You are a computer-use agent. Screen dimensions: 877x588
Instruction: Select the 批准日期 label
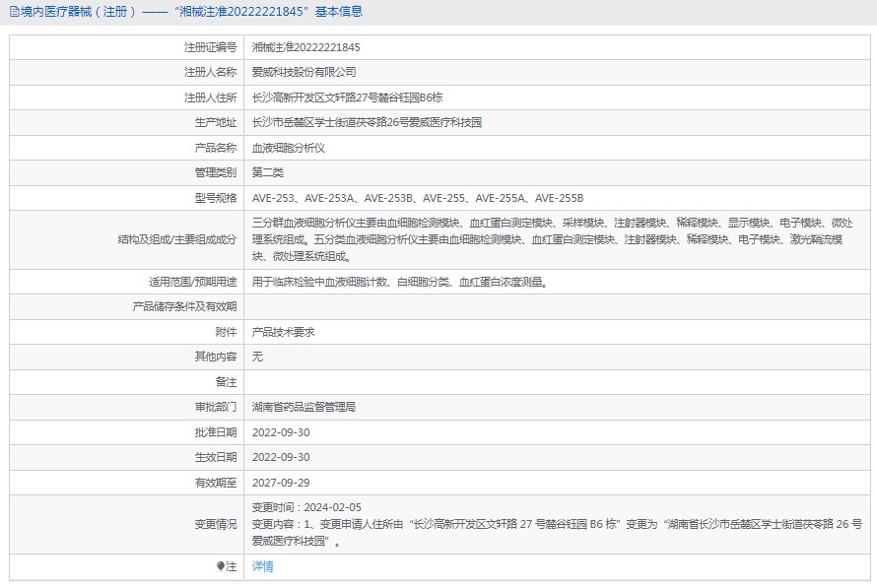[x=216, y=432]
